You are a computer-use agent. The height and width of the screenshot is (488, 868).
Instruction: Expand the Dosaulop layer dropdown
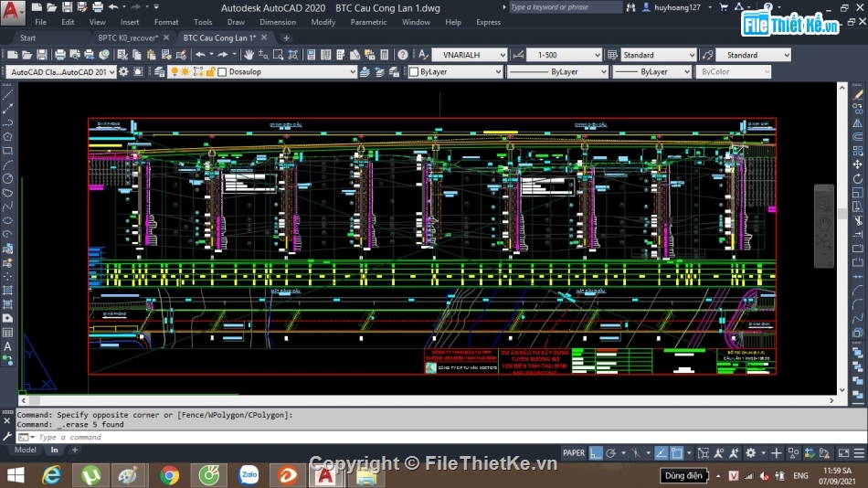(353, 72)
